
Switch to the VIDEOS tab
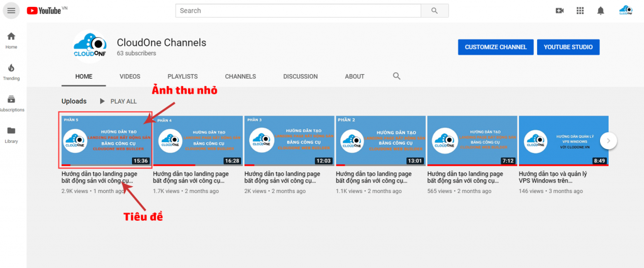point(130,77)
